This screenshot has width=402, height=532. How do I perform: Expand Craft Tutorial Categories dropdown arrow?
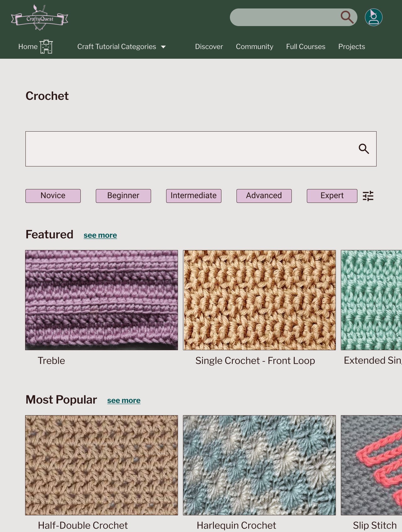coord(163,47)
